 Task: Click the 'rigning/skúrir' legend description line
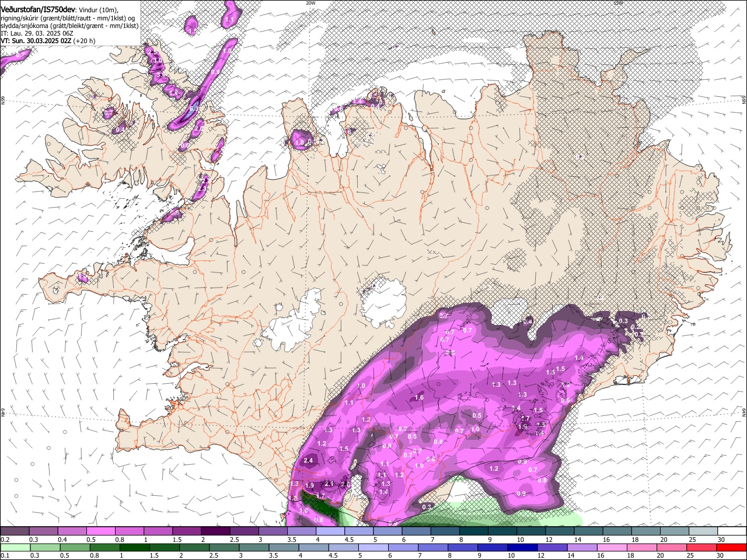(68, 18)
